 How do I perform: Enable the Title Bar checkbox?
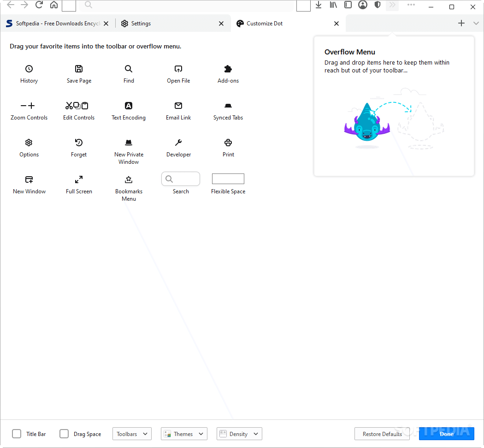point(17,434)
